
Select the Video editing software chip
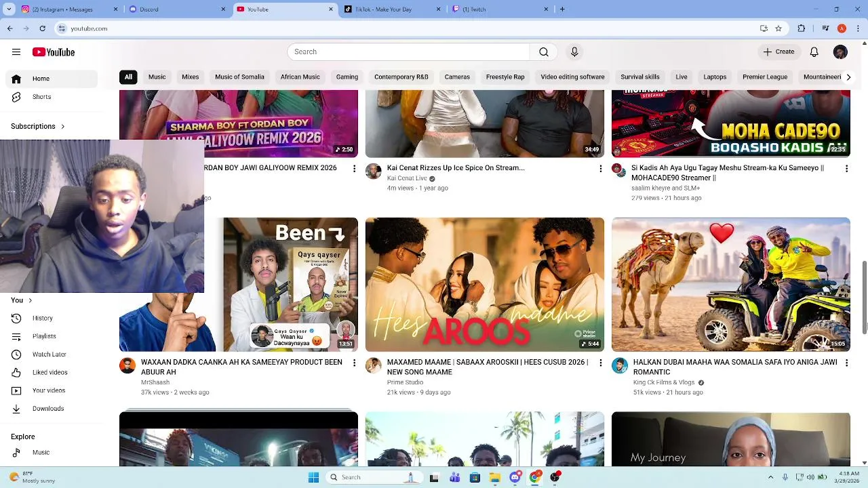pyautogui.click(x=572, y=77)
